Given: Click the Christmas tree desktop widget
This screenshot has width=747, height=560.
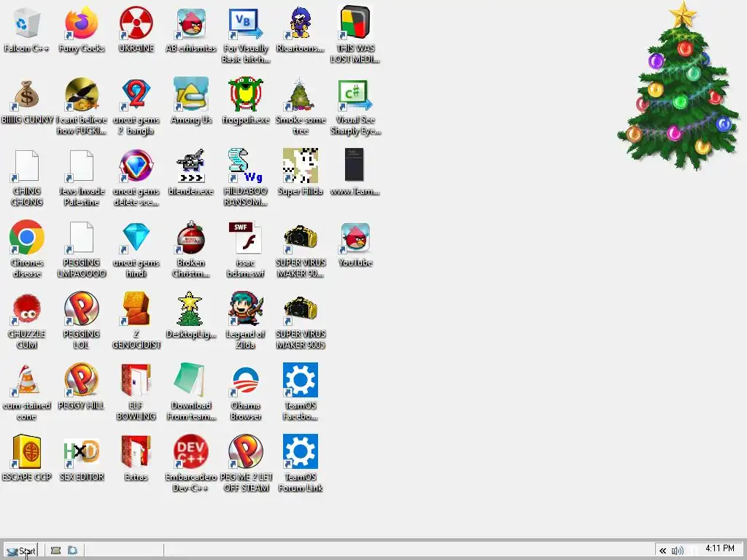Looking at the screenshot, I should coord(678,86).
